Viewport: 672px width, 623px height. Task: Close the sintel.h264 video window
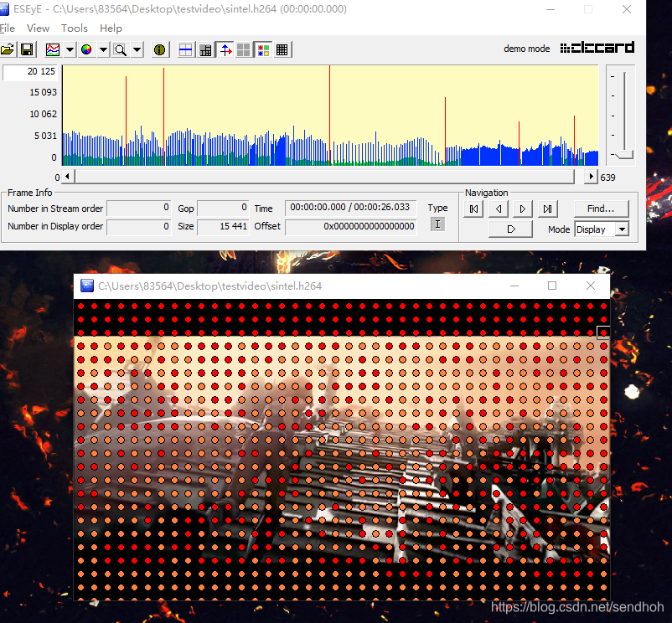click(x=591, y=286)
